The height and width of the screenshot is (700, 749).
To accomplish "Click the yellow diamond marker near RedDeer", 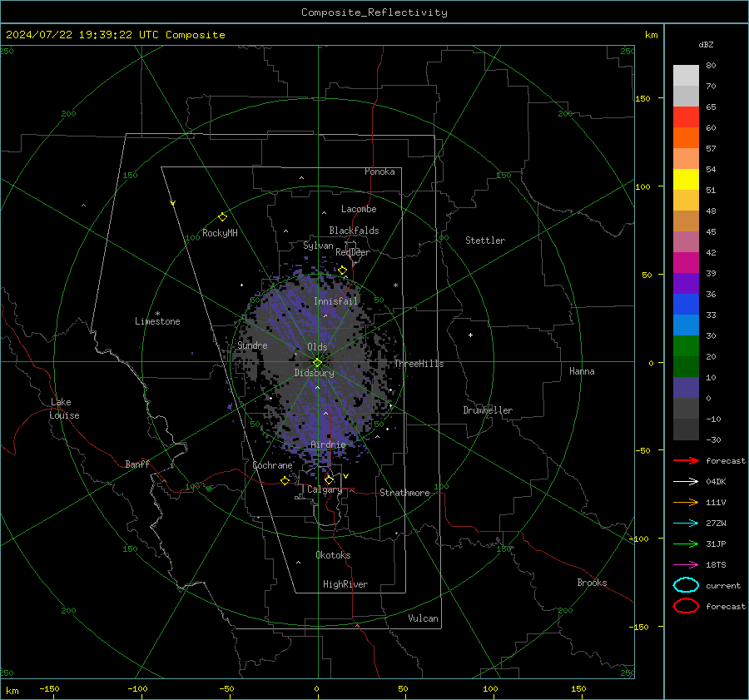I will coord(342,271).
